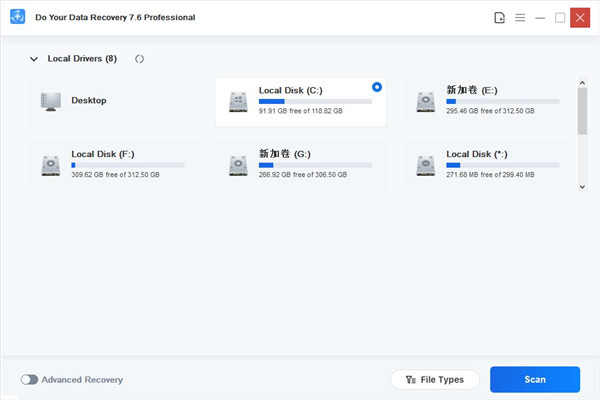This screenshot has height=400, width=600.
Task: Click the Local Disk (C:) usage bar
Action: [x=315, y=101]
